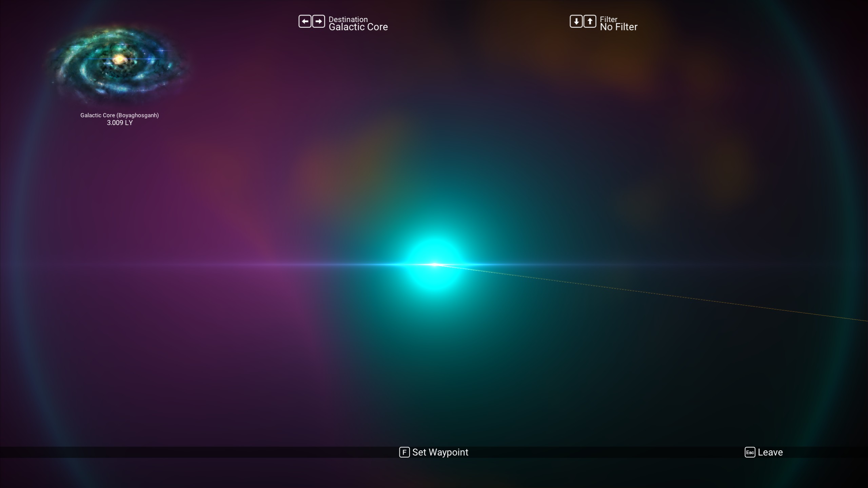Click the 3.009 LY distance value
The image size is (868, 488).
tap(120, 123)
